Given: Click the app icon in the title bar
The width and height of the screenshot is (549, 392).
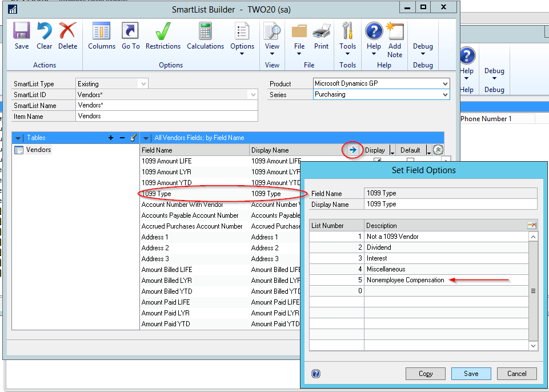Looking at the screenshot, I should pos(13,9).
